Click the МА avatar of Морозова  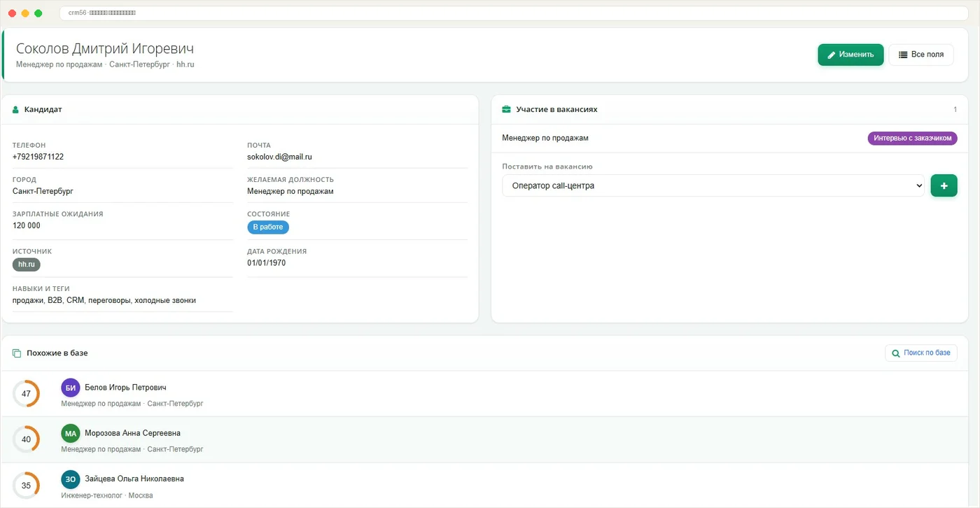(71, 434)
